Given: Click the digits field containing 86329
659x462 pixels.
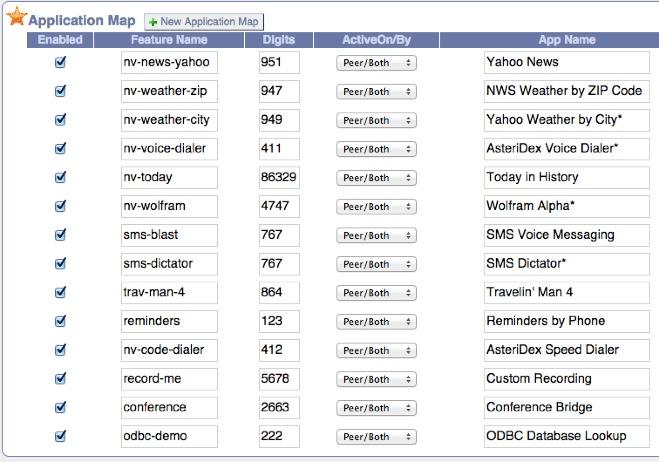Looking at the screenshot, I should coord(279,177).
